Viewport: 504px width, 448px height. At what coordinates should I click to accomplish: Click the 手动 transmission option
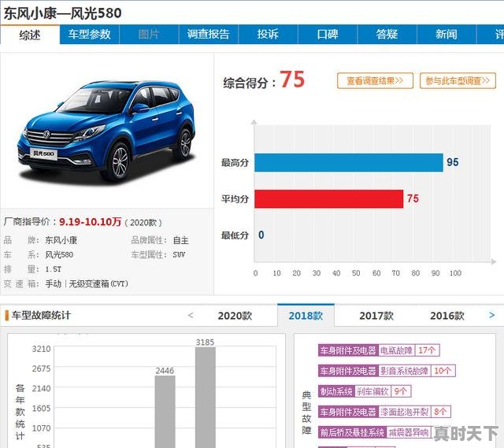tap(54, 283)
